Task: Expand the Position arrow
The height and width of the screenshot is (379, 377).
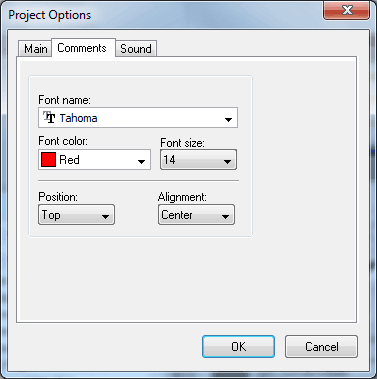Action: pos(105,217)
